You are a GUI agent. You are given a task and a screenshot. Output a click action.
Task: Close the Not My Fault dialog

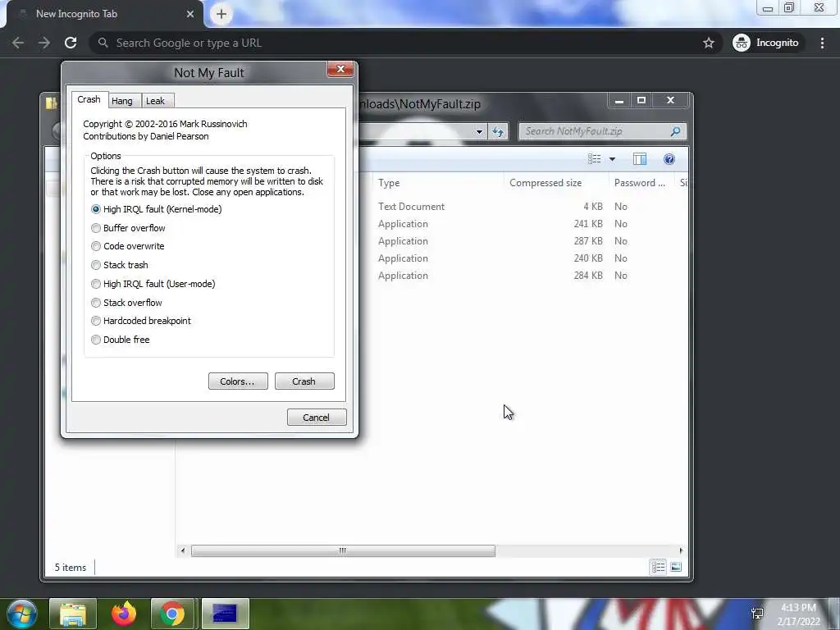pos(340,69)
